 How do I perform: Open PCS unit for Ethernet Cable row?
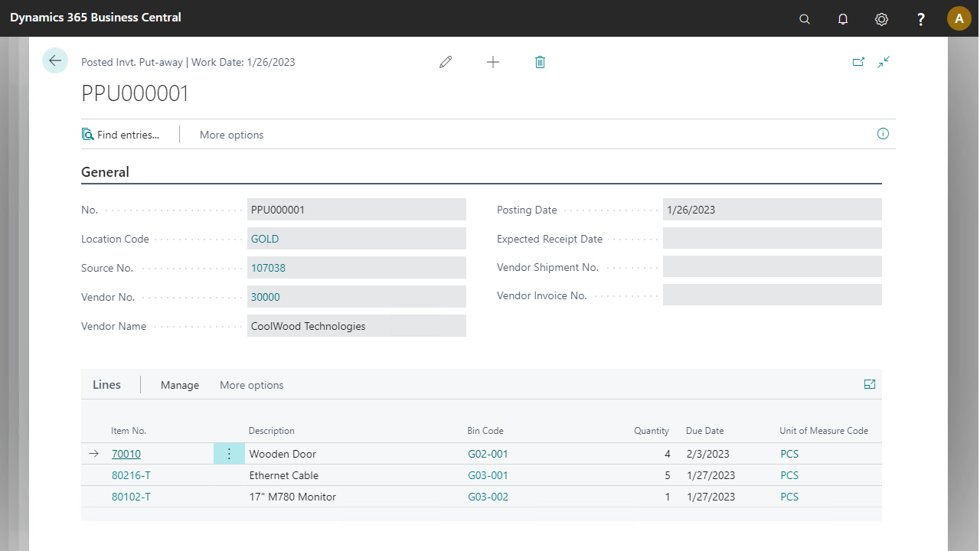[789, 475]
